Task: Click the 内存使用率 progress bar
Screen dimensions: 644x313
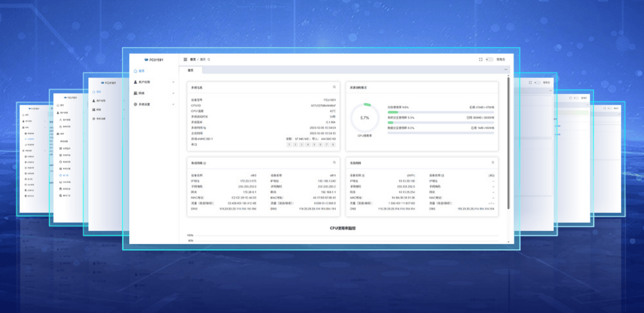Action: pos(440,112)
